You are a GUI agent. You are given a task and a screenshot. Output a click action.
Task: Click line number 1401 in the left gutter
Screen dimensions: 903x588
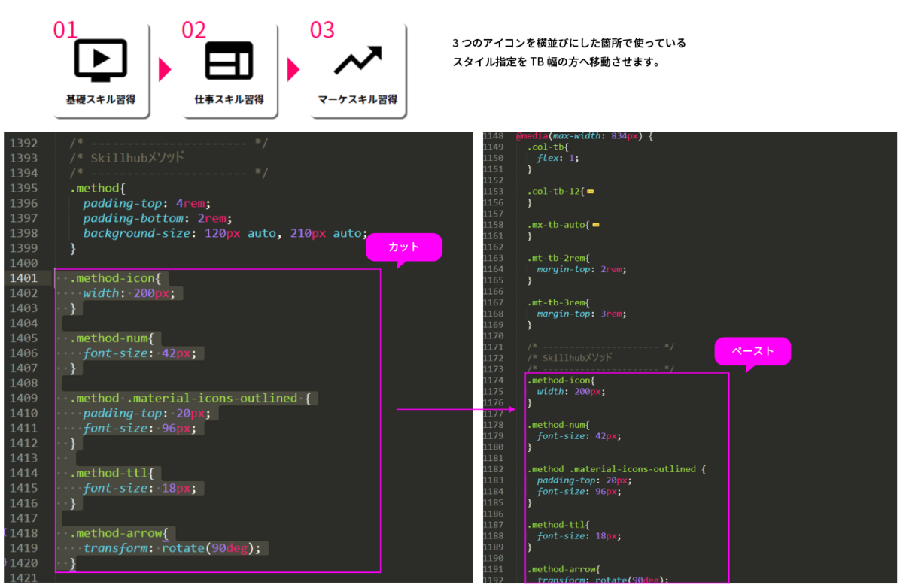tap(23, 278)
